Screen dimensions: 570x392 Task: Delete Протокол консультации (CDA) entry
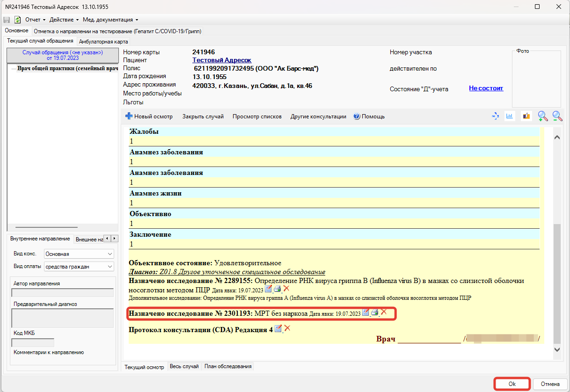287,328
